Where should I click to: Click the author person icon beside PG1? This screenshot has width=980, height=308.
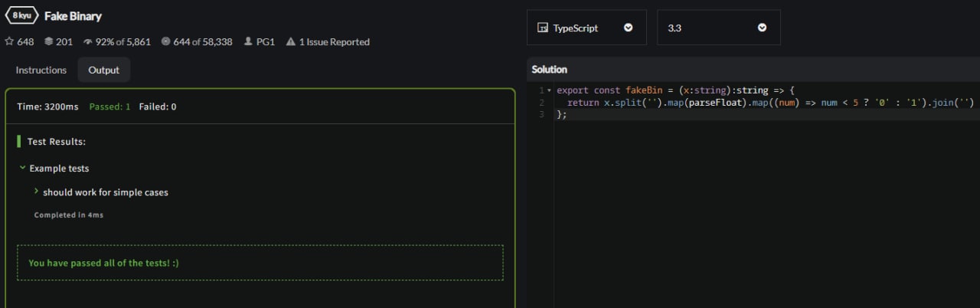[248, 42]
